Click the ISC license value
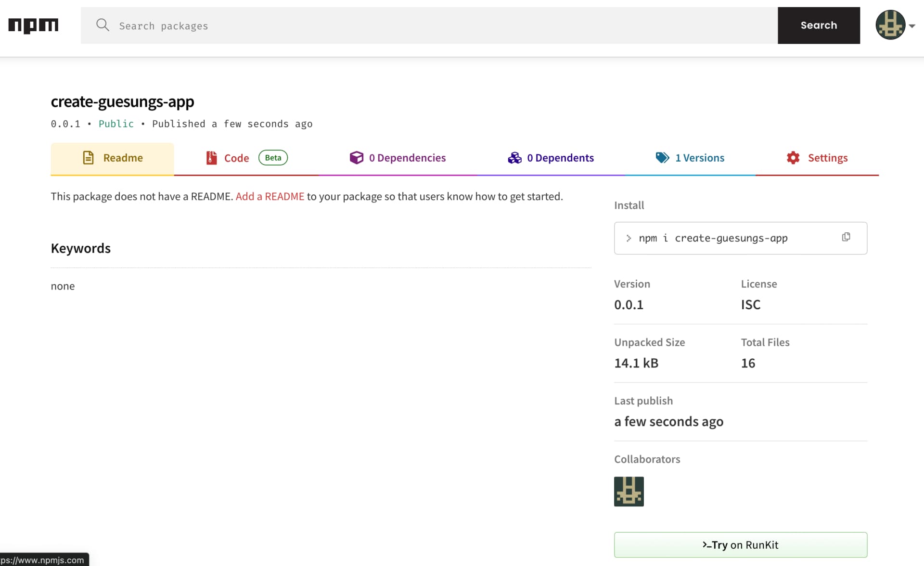924x566 pixels. coord(750,305)
